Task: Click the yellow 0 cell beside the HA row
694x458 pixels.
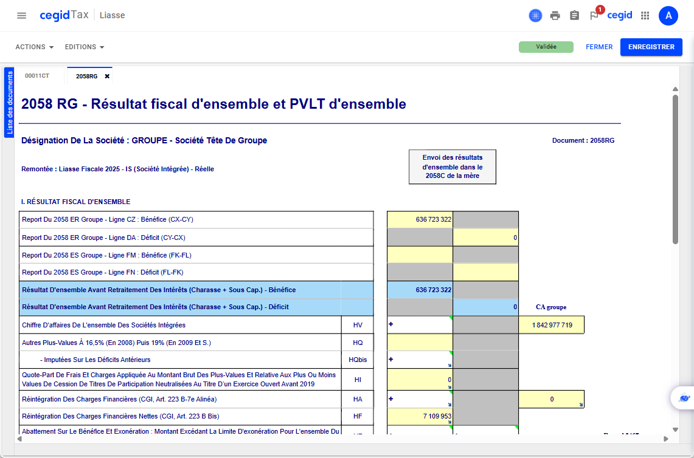Action: (x=551, y=399)
